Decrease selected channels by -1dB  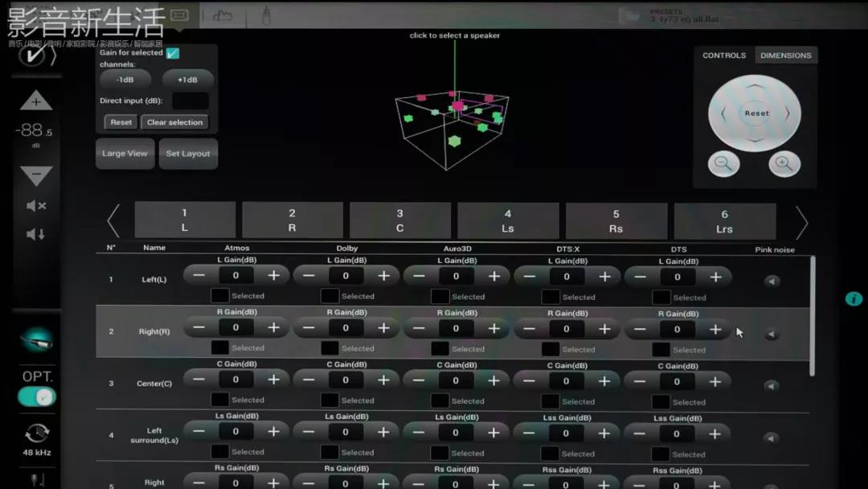pos(125,80)
